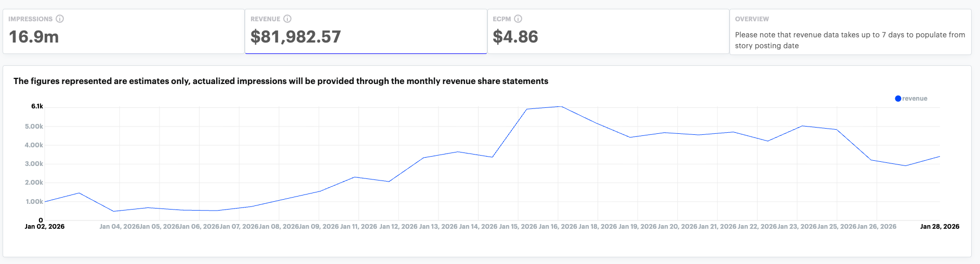Click the Overview note card
Image resolution: width=980 pixels, height=264 pixels.
click(850, 32)
